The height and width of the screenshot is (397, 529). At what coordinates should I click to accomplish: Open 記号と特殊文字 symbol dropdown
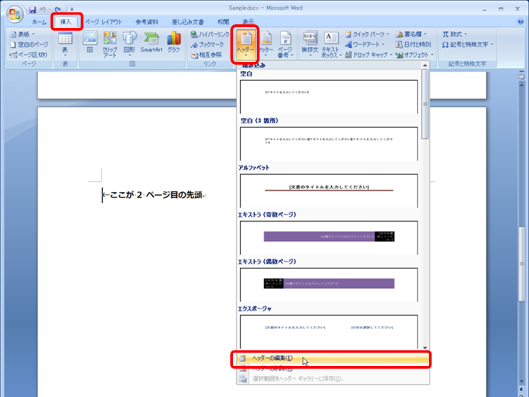pyautogui.click(x=468, y=45)
